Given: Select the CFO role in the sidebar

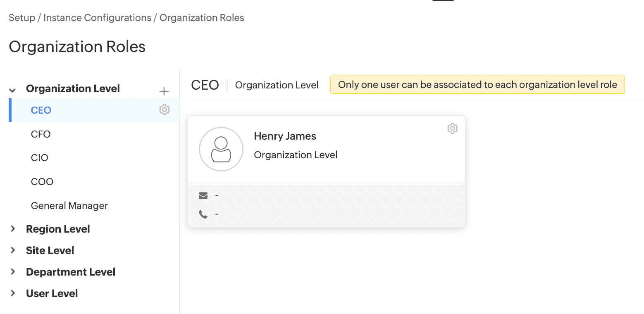Looking at the screenshot, I should coord(41,134).
